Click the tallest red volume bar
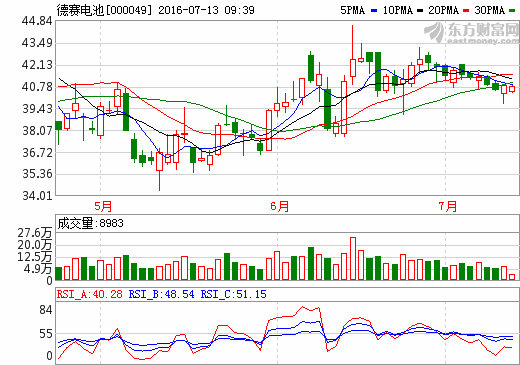The width and height of the screenshot is (520, 365). [353, 259]
